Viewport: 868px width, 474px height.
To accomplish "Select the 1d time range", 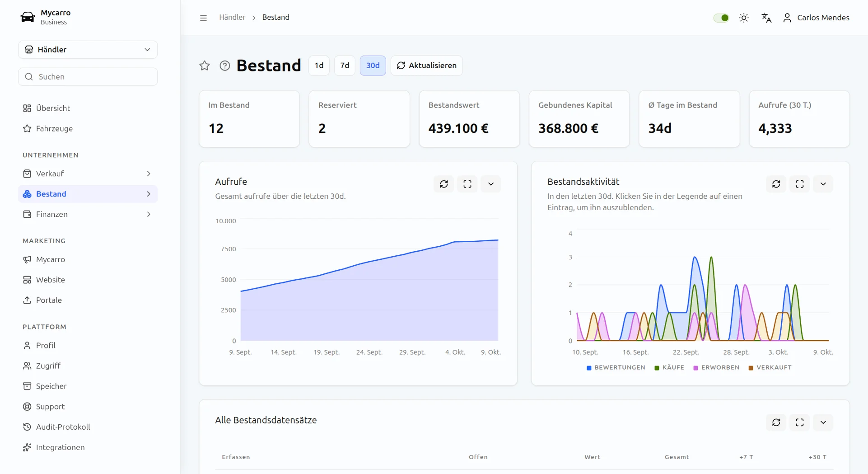I will point(319,66).
